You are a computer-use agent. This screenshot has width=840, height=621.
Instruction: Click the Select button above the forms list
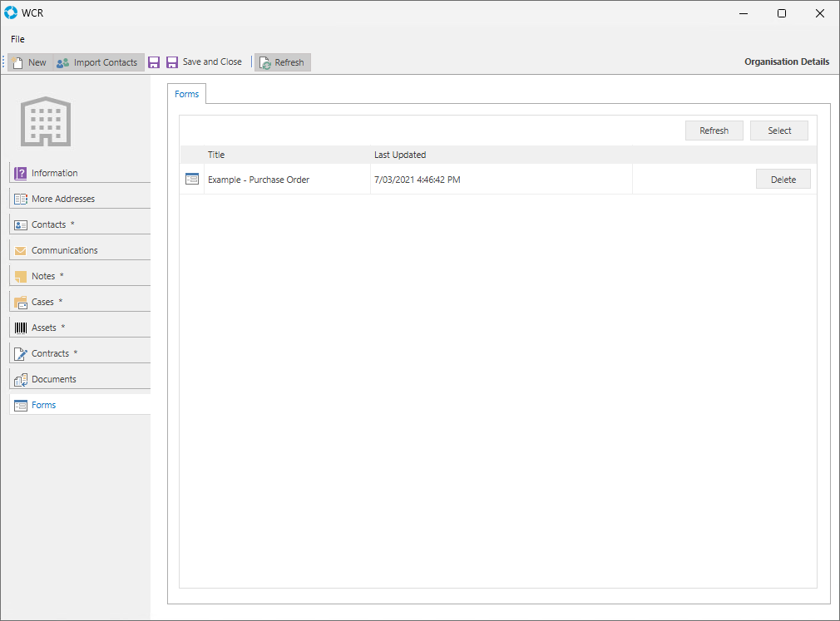[779, 131]
